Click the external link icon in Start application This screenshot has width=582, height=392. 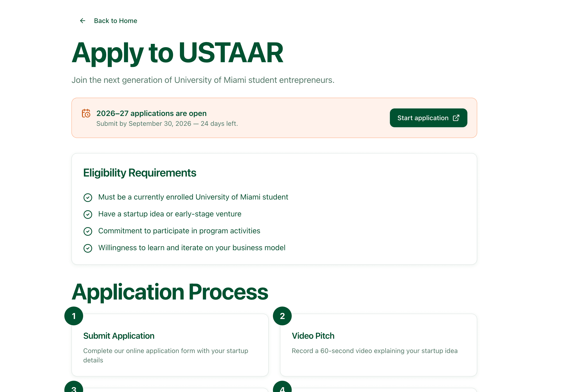456,118
